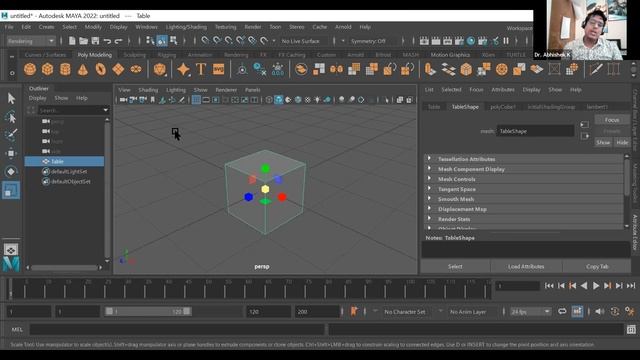Create a polygon disc from the shelf
The height and width of the screenshot is (360, 640).
click(x=136, y=69)
